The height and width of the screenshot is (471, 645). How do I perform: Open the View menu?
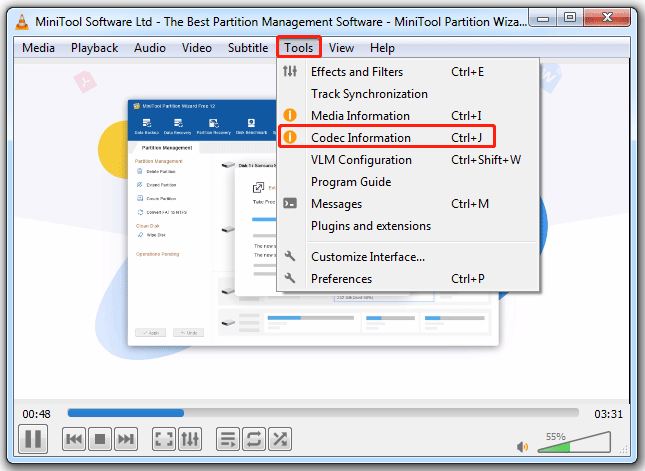341,48
